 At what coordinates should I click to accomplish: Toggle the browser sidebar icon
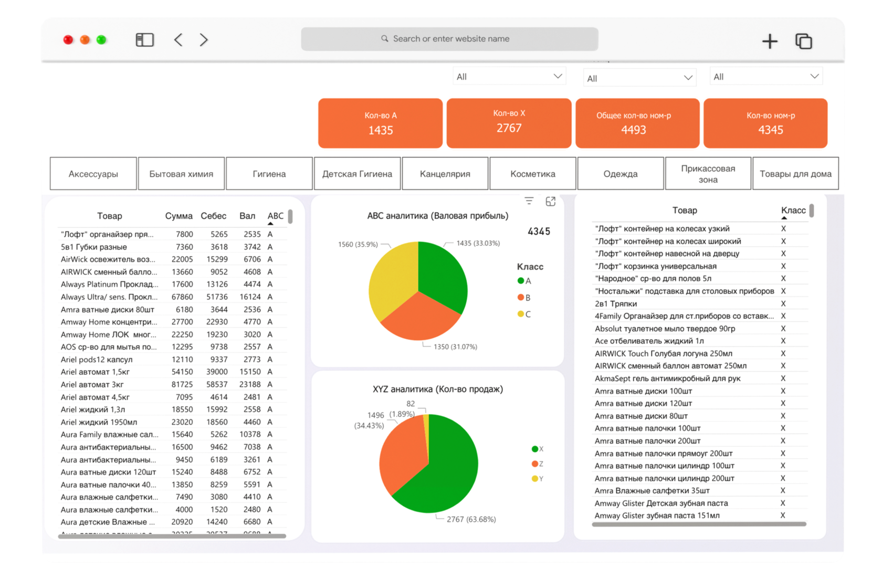(x=144, y=40)
